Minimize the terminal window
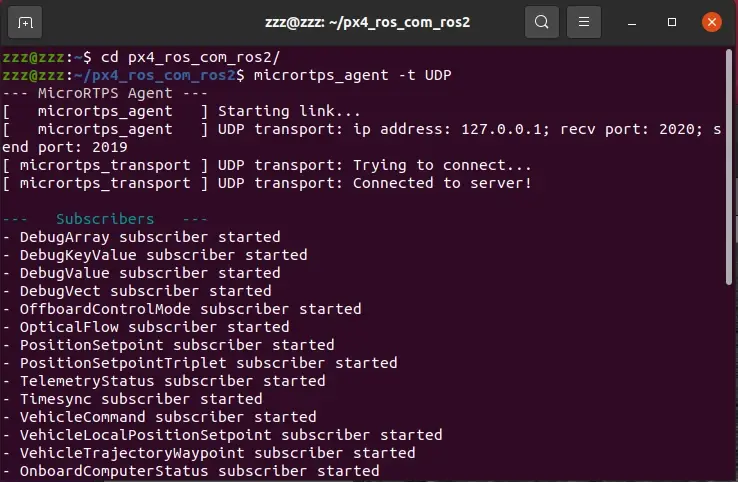This screenshot has height=482, width=738. (632, 23)
